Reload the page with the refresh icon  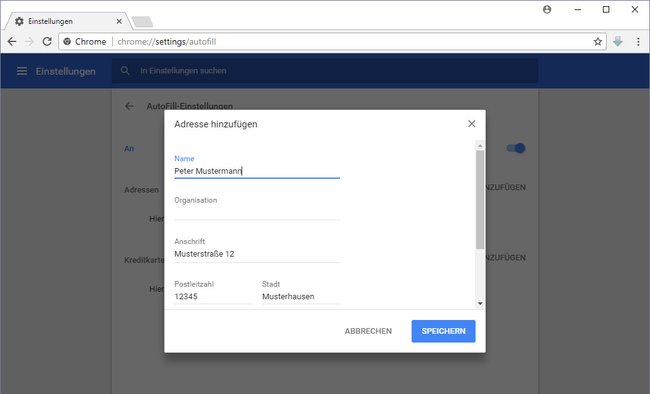pos(47,41)
